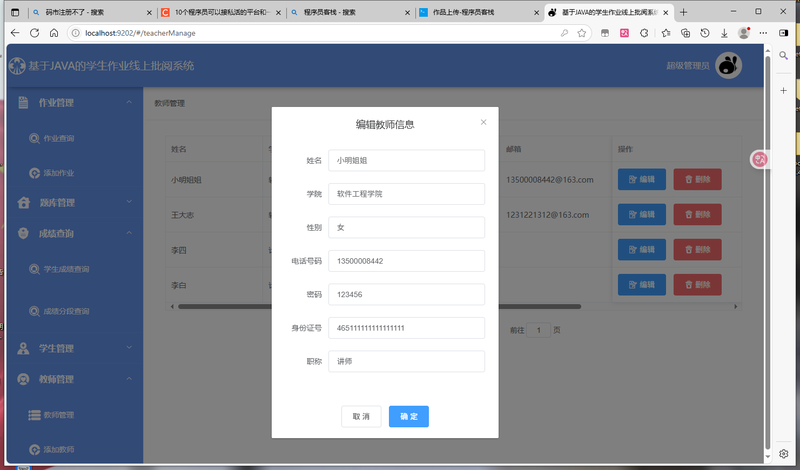Click the 确定 button
Viewport: 800px width, 470px height.
(409, 416)
